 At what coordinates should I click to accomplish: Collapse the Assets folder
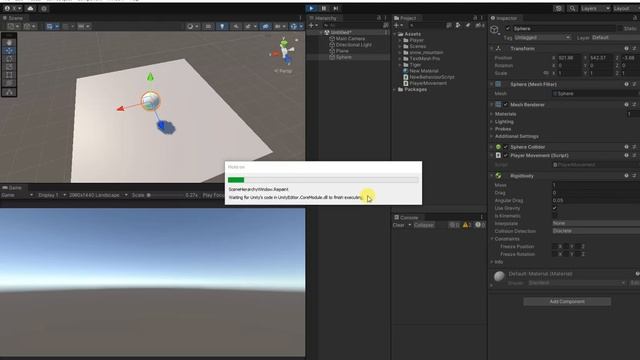pos(395,34)
